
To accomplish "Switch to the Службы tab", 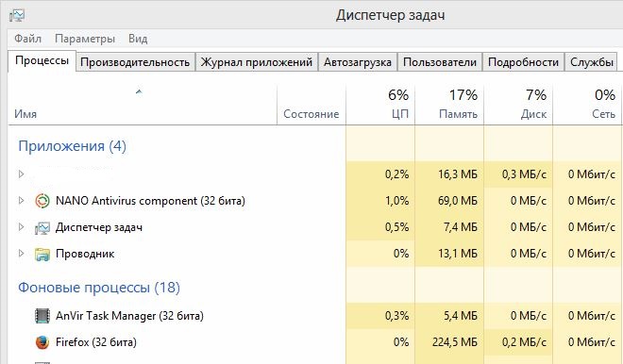I will tap(592, 62).
